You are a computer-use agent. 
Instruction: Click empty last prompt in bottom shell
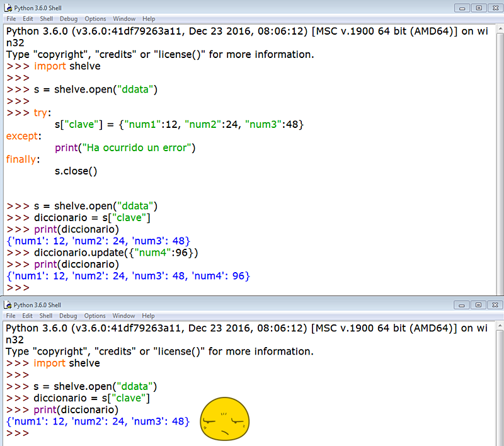point(18,433)
